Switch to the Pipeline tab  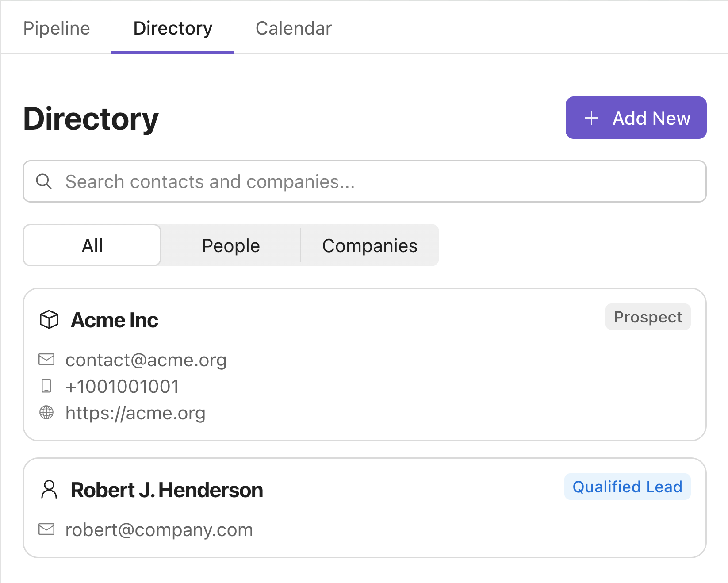click(57, 28)
